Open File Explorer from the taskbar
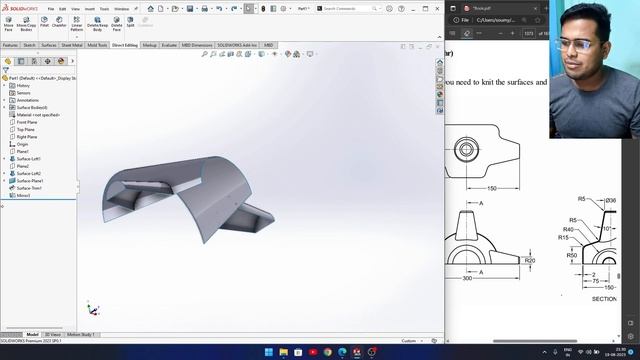The image size is (640, 360). click(283, 352)
